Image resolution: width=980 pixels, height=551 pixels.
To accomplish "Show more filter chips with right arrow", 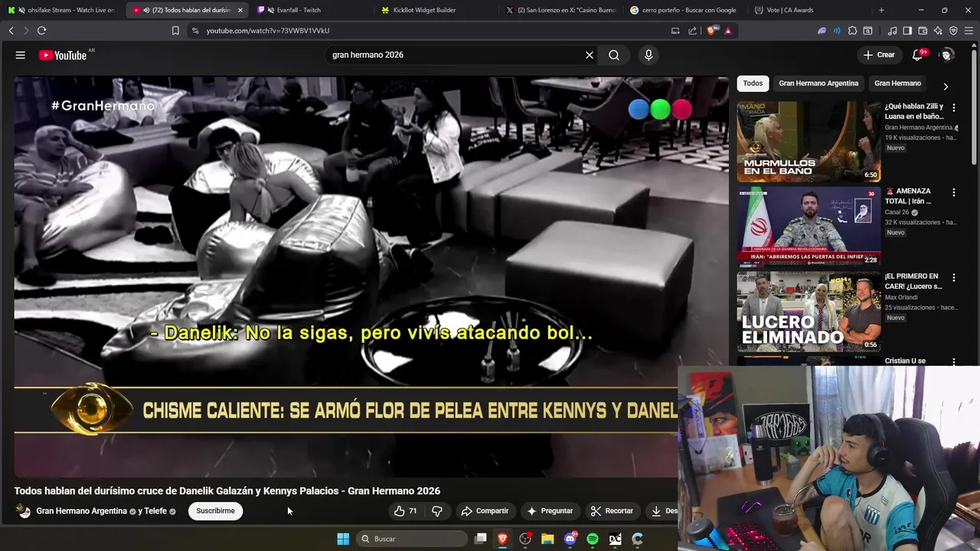I will pyautogui.click(x=946, y=86).
